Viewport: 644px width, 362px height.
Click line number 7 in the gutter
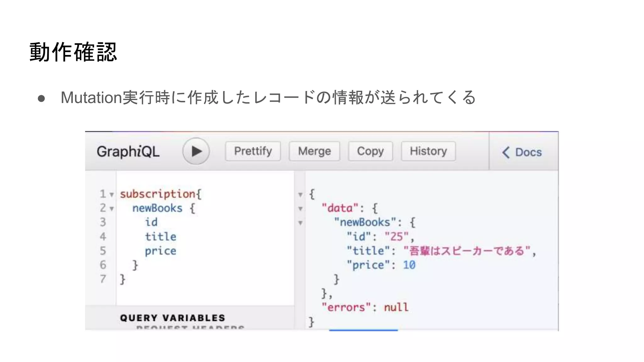[103, 279]
